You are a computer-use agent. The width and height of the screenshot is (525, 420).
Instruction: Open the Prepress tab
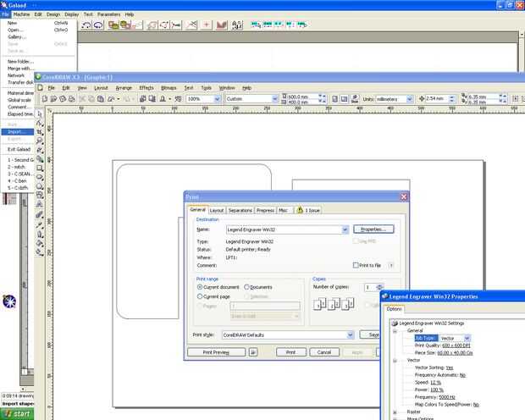coord(266,210)
